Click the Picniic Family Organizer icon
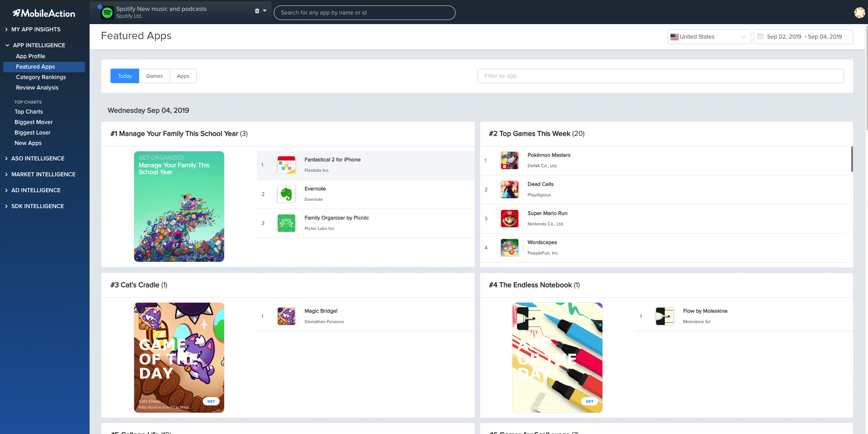The width and height of the screenshot is (868, 434). [286, 223]
